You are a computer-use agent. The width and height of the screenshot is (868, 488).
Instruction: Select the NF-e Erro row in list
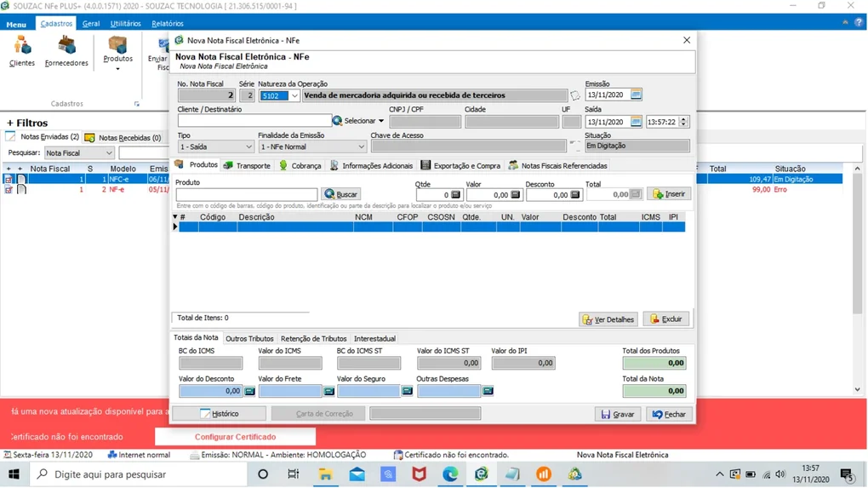click(x=424, y=189)
